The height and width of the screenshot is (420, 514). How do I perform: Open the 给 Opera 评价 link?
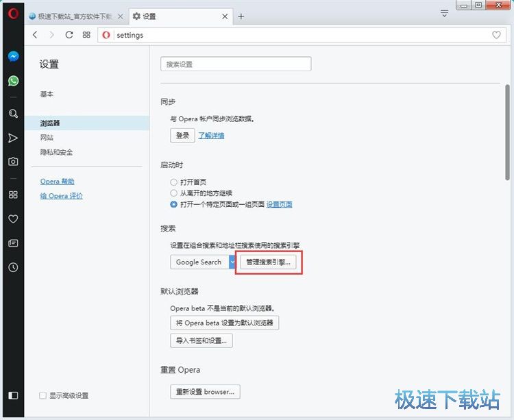61,196
